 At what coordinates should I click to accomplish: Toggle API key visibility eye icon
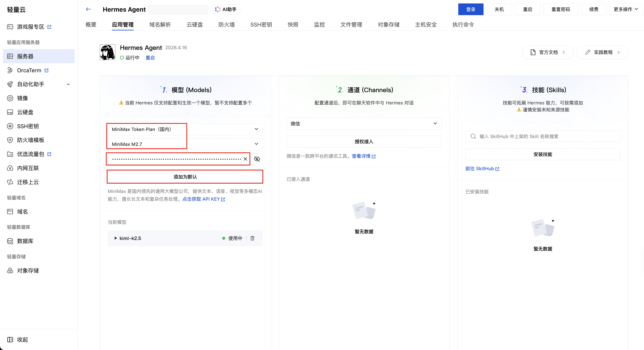pyautogui.click(x=257, y=159)
